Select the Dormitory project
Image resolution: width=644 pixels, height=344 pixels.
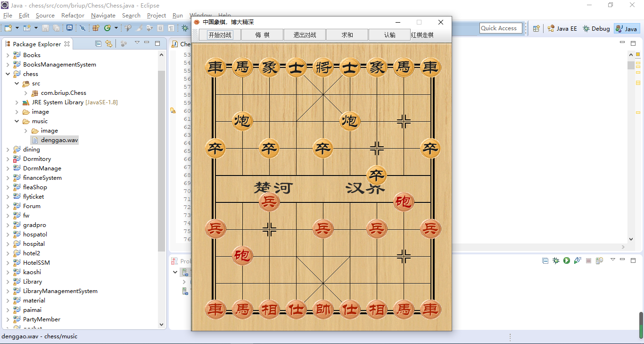[37, 159]
